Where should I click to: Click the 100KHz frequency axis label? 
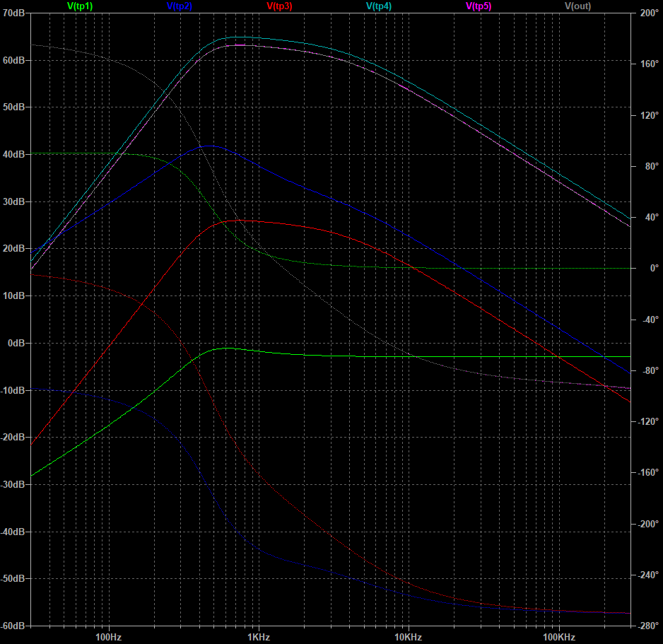point(559,637)
